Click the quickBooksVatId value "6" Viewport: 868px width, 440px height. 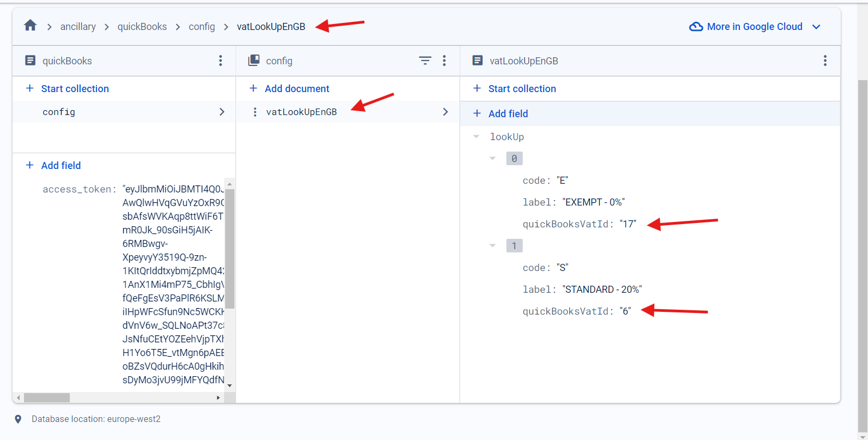click(x=625, y=311)
